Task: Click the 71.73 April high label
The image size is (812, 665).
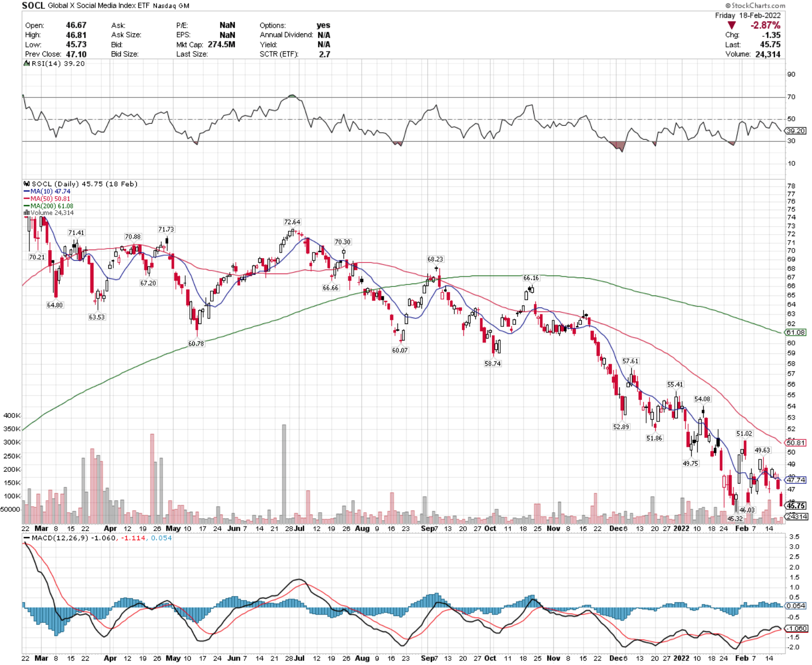Action: (x=166, y=229)
